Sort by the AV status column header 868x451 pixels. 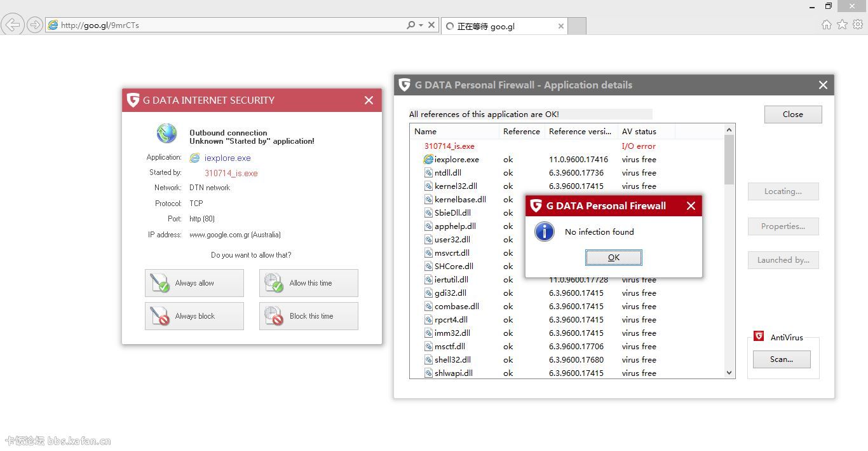click(x=646, y=132)
